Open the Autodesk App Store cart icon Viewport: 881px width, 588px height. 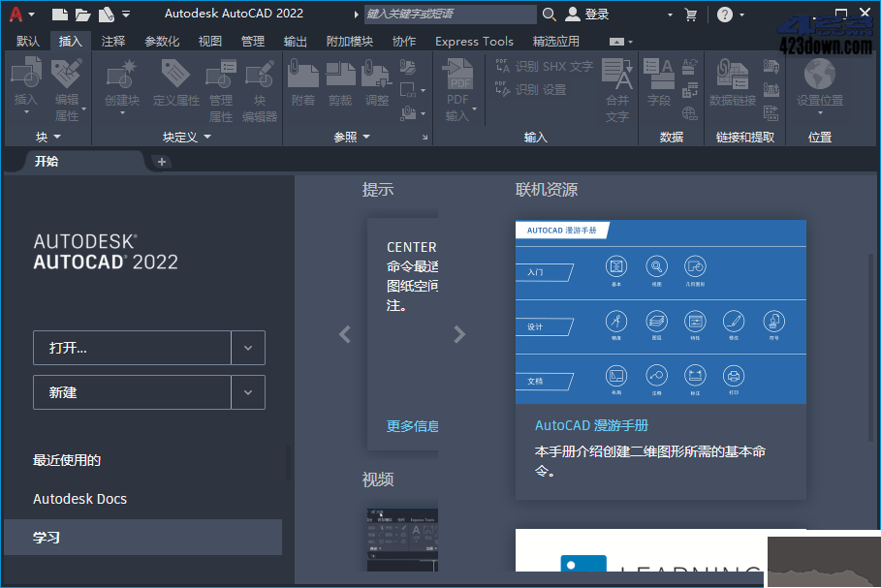pyautogui.click(x=691, y=15)
